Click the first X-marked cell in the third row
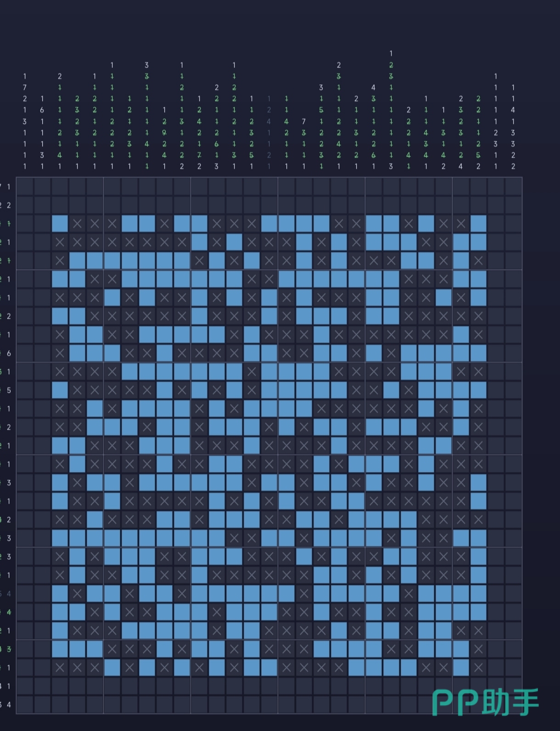 [77, 224]
